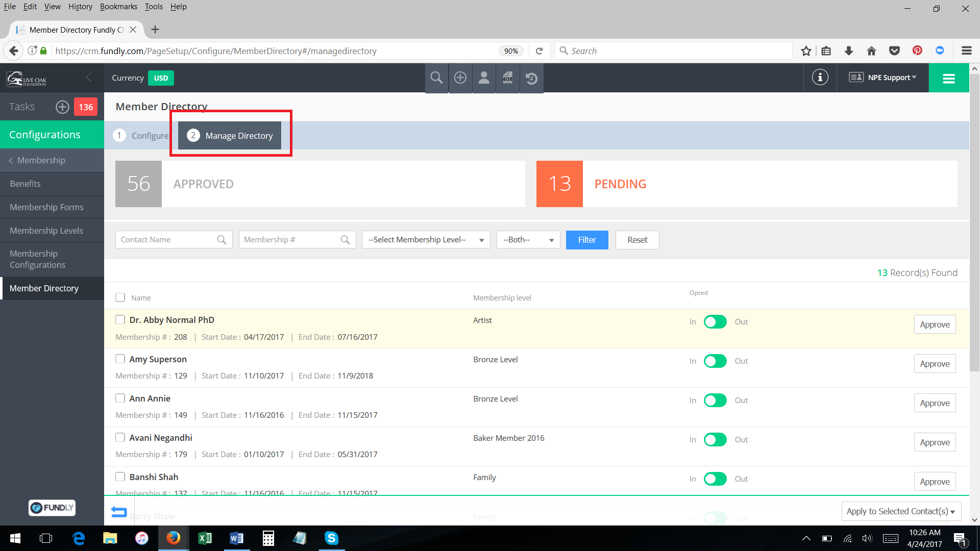The height and width of the screenshot is (551, 980).
Task: Toggle opt in/out for Avani Negandhi
Action: click(715, 440)
